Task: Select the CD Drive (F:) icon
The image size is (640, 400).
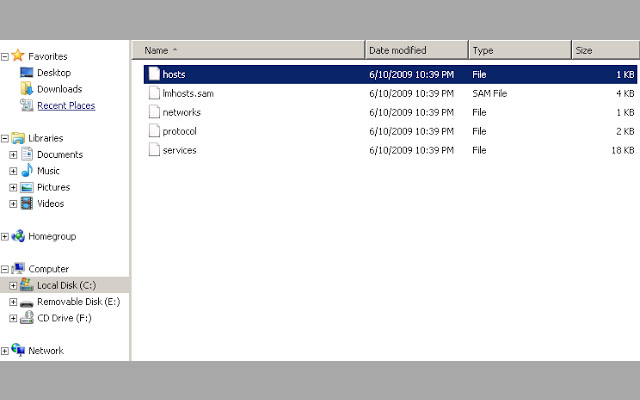Action: [x=27, y=318]
